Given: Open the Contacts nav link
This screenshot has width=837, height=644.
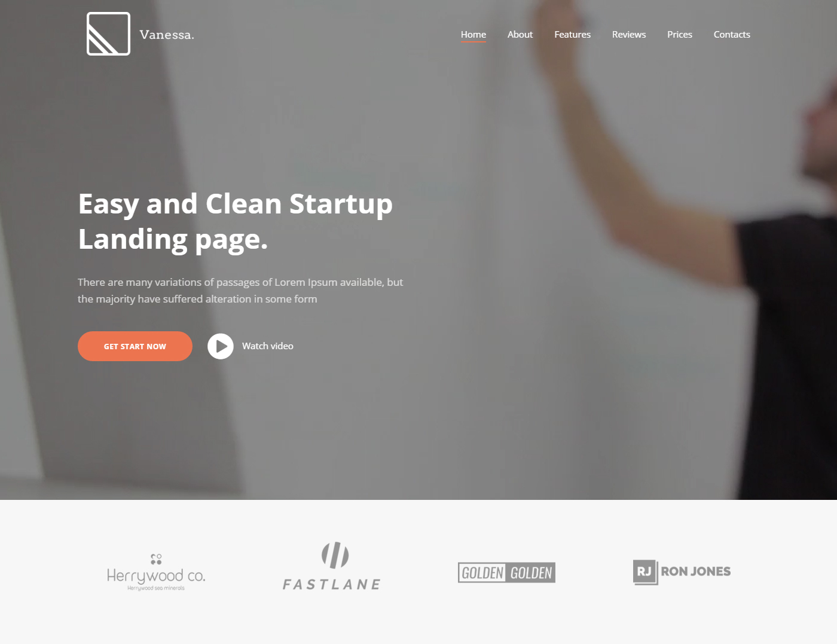Looking at the screenshot, I should coord(732,35).
